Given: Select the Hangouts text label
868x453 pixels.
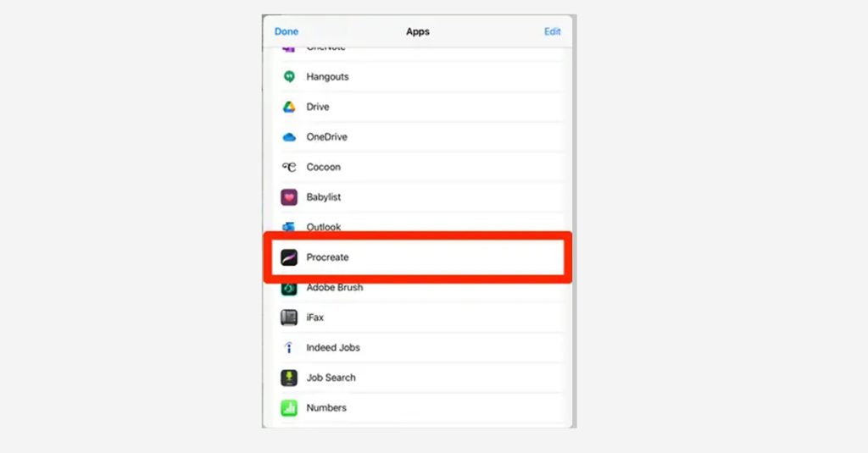Looking at the screenshot, I should click(x=328, y=77).
